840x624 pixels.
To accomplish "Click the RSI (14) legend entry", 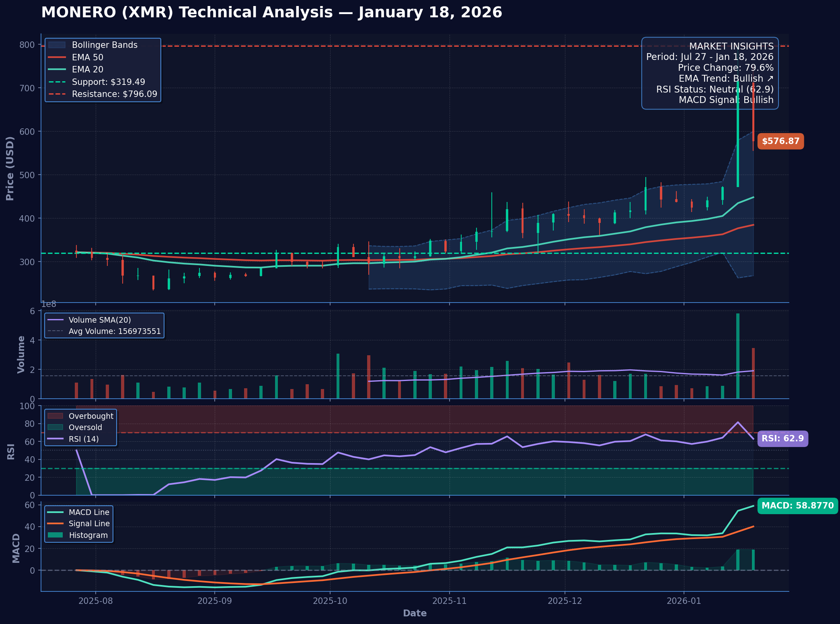I will tap(83, 439).
